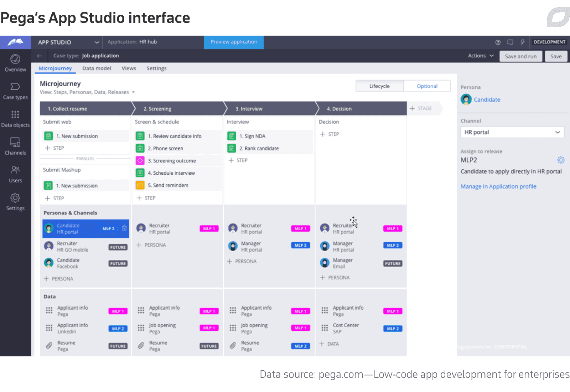Click Recruiter avatar under Screening personas
Viewport: 570px width, 392px height.
141,228
